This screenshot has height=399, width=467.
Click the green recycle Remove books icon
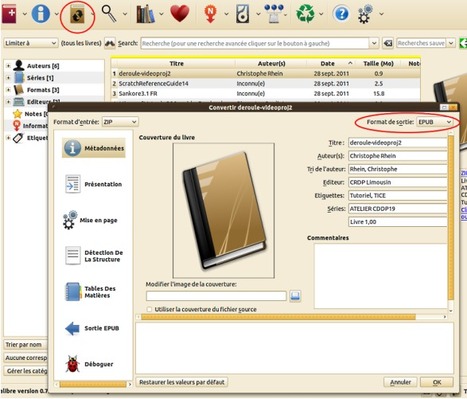pos(305,14)
